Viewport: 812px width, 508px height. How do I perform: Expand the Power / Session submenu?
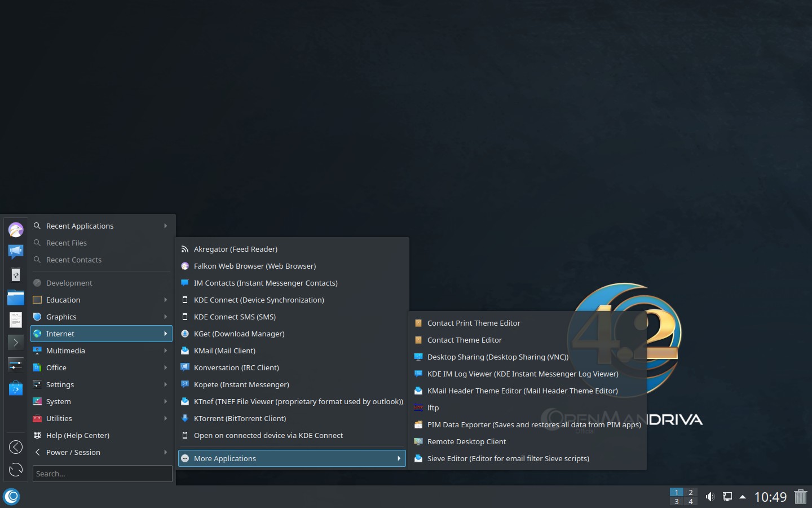click(x=101, y=452)
